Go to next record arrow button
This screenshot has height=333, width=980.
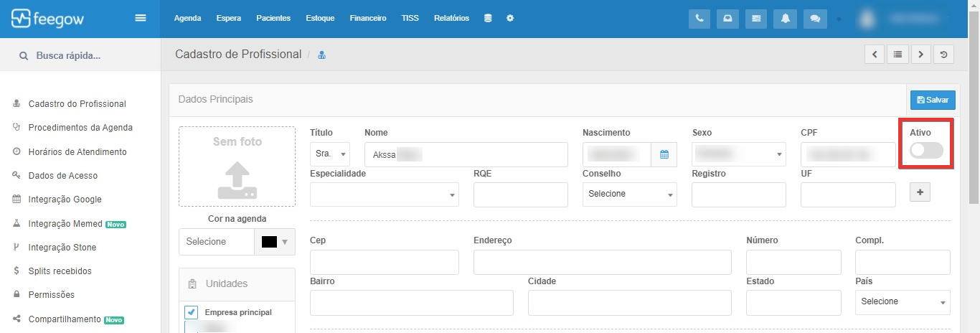(x=921, y=54)
